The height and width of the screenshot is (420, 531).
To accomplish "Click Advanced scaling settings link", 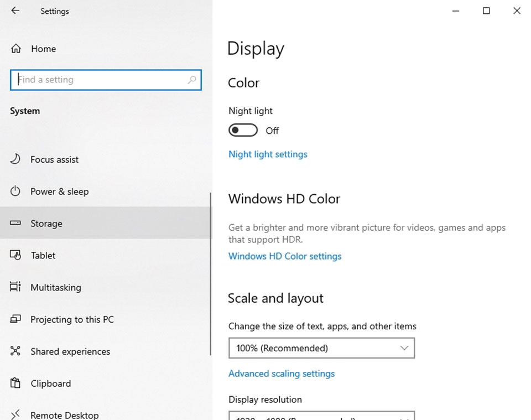I will tap(282, 374).
